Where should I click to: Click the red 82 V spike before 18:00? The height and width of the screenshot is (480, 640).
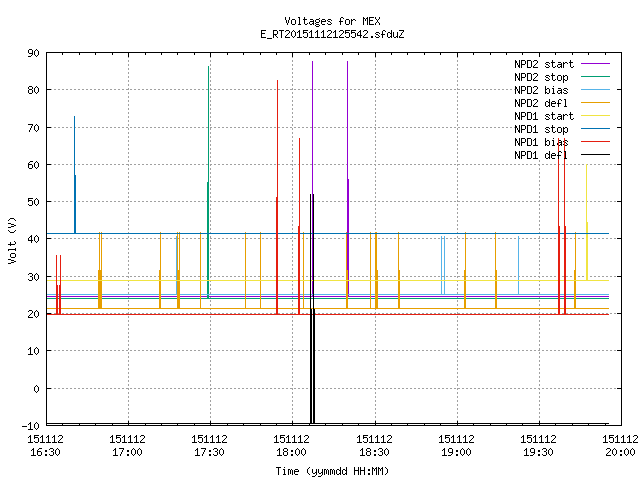[x=277, y=196]
